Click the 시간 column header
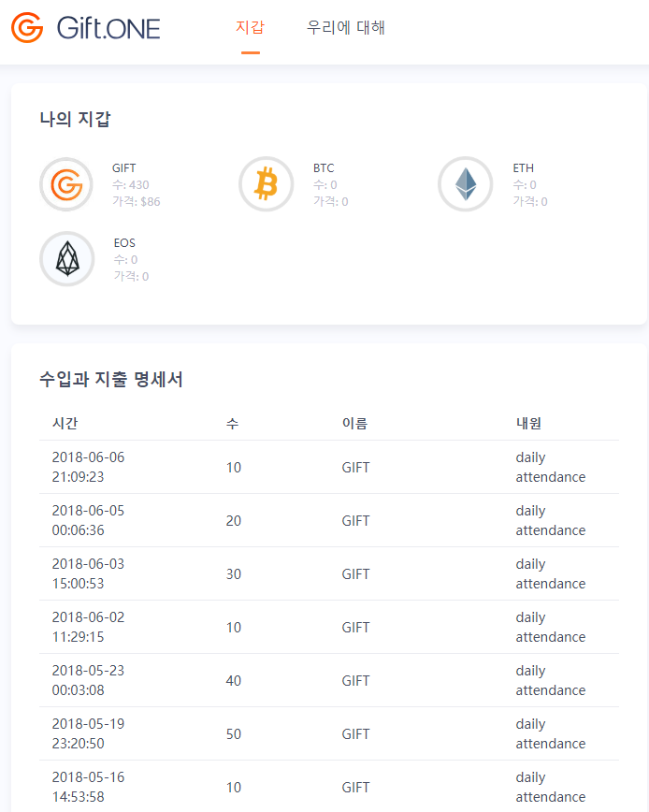The image size is (649, 812). 65,424
